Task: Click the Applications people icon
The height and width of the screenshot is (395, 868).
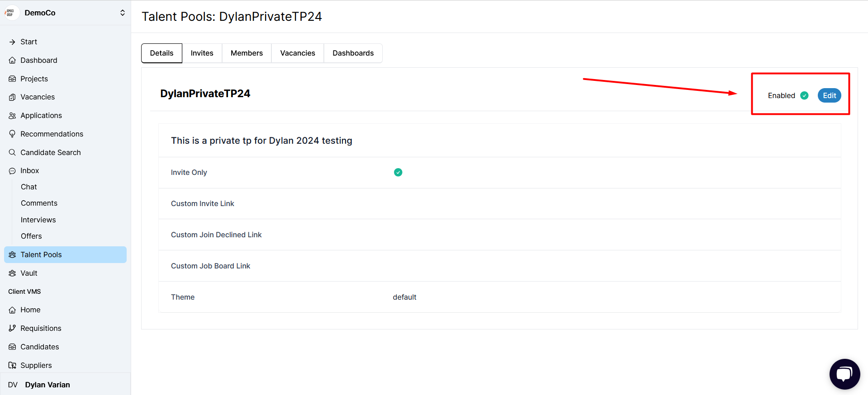Action: tap(12, 116)
